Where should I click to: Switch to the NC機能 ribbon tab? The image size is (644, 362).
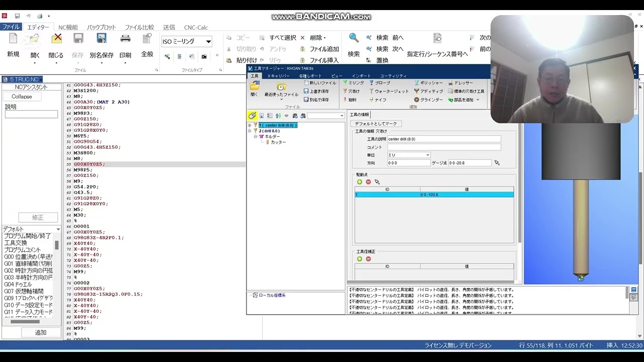[x=68, y=28]
